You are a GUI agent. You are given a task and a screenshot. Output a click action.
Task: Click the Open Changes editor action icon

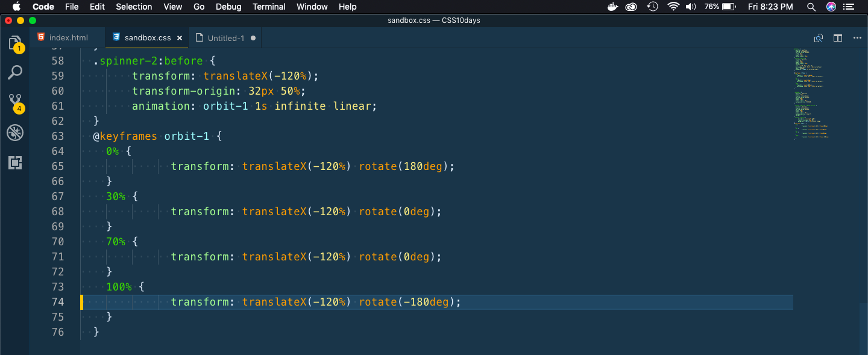click(819, 38)
